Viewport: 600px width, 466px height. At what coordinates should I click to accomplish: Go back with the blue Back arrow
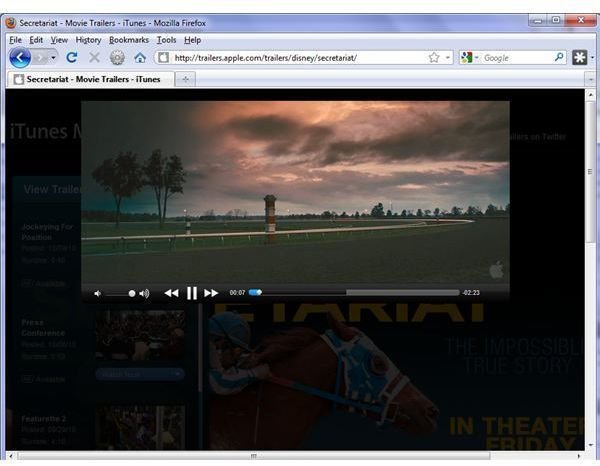(20, 58)
